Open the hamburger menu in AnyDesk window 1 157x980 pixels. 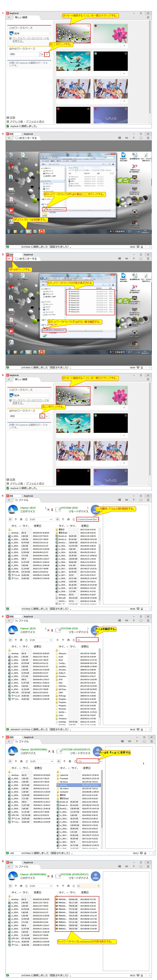pyautogui.click(x=148, y=17)
